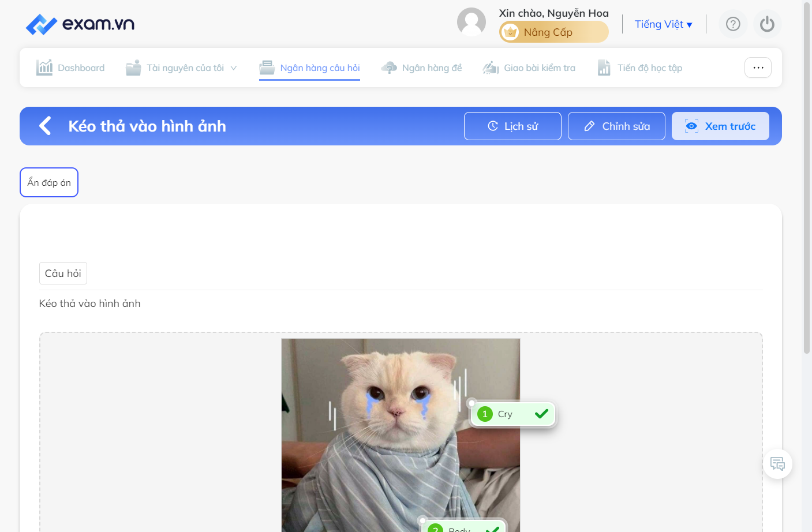Open the Giao bài kiểm tra tab

tap(529, 68)
